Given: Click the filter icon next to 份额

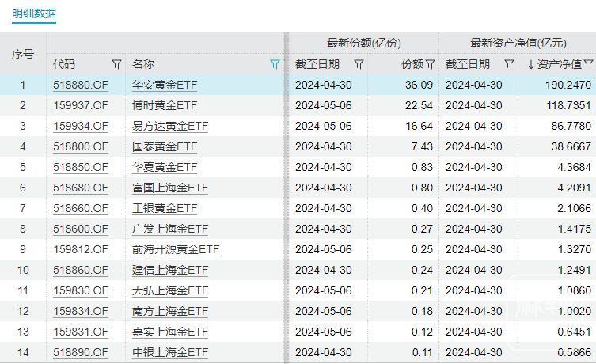Looking at the screenshot, I should coord(430,64).
